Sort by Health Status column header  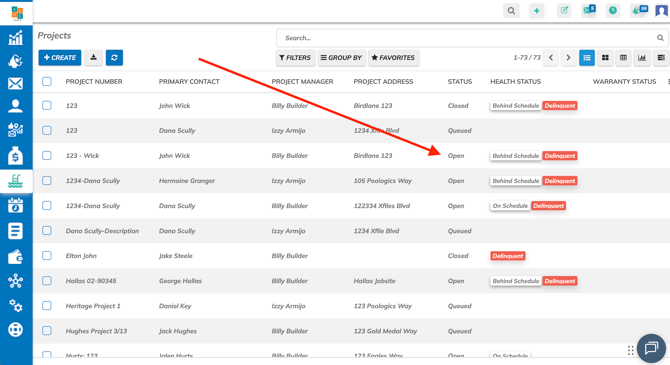tap(515, 81)
